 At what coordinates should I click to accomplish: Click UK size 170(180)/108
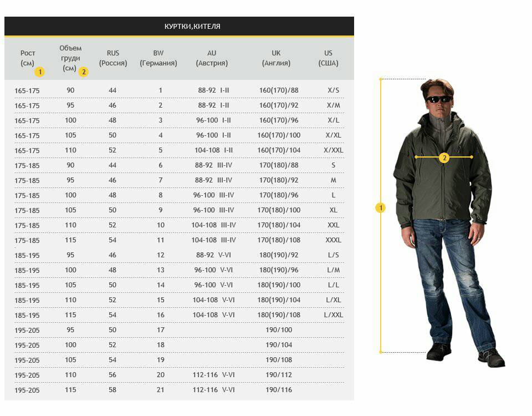[x=279, y=240]
